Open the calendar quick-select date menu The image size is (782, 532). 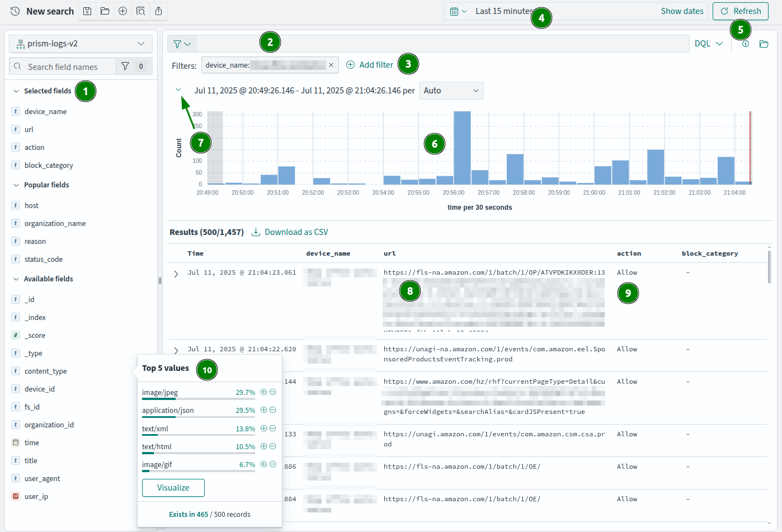pyautogui.click(x=458, y=11)
